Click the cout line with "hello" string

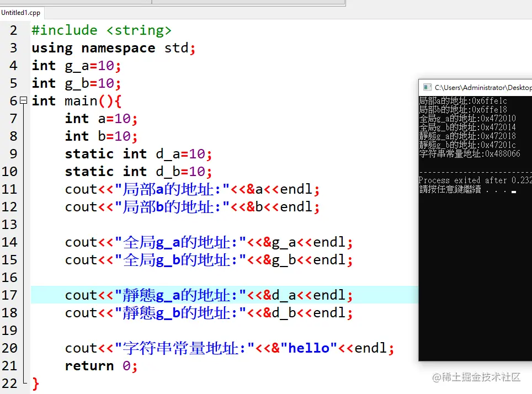(230, 348)
